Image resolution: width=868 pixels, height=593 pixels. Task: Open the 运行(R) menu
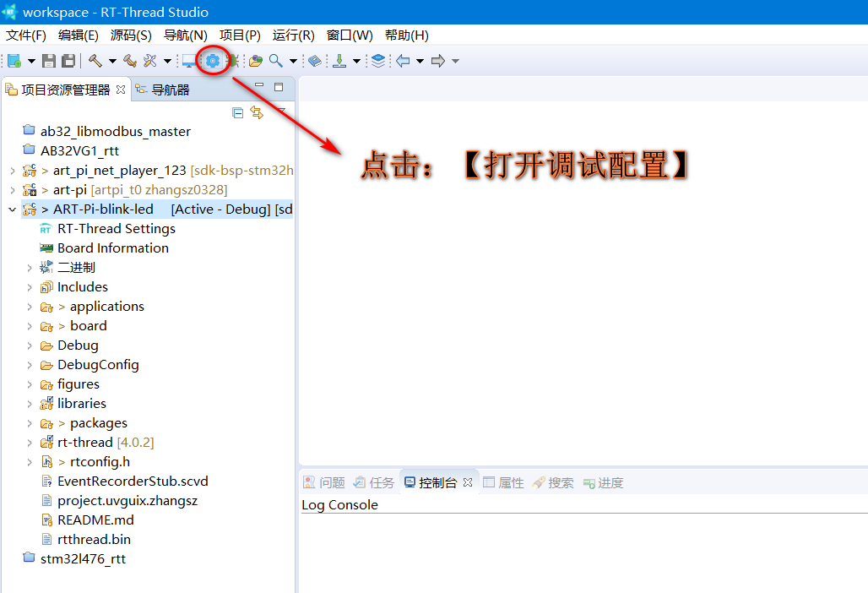(293, 35)
